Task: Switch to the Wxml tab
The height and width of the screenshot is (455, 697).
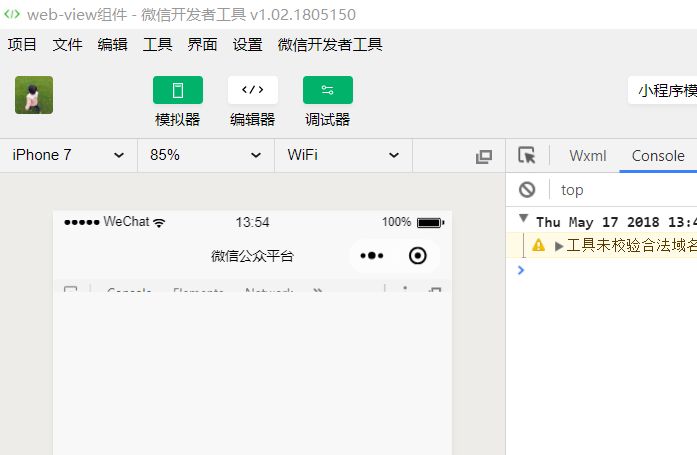Action: coord(588,156)
